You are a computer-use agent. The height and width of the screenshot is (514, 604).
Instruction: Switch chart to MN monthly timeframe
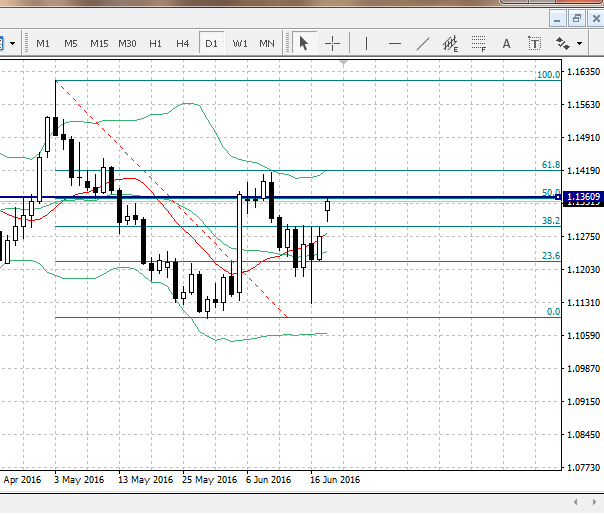coord(267,44)
